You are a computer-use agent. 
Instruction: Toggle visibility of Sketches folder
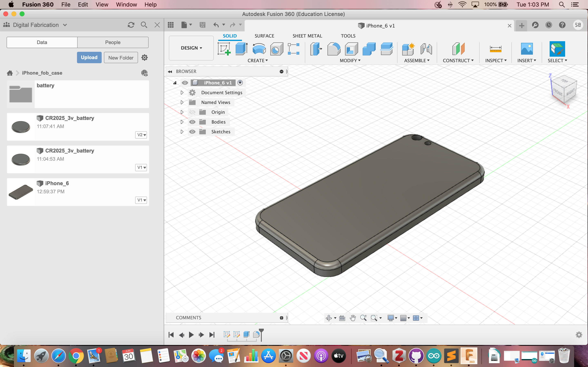tap(193, 132)
